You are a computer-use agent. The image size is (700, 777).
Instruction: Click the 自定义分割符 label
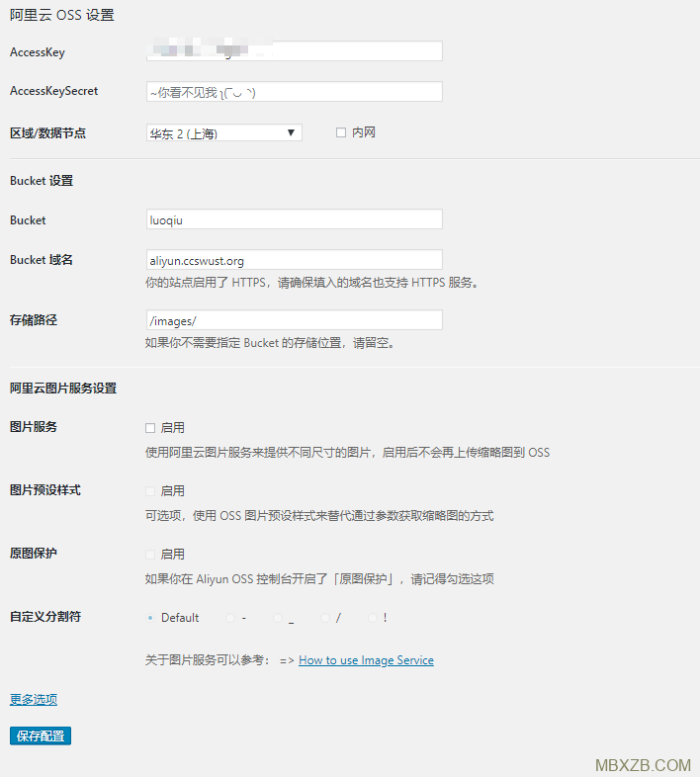point(45,617)
